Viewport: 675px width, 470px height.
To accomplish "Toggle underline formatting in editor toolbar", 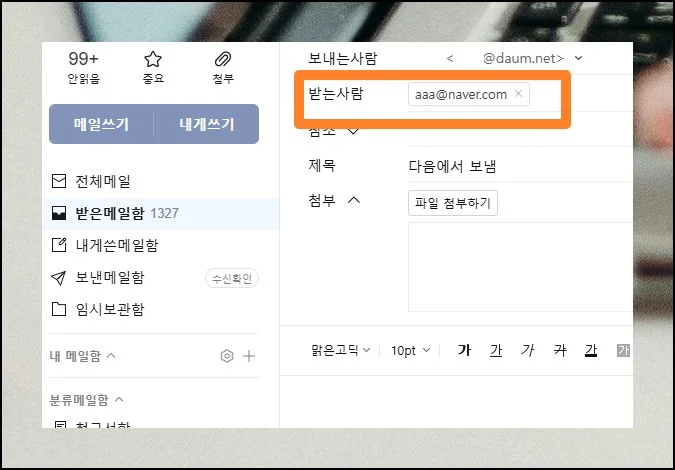I will tap(496, 350).
